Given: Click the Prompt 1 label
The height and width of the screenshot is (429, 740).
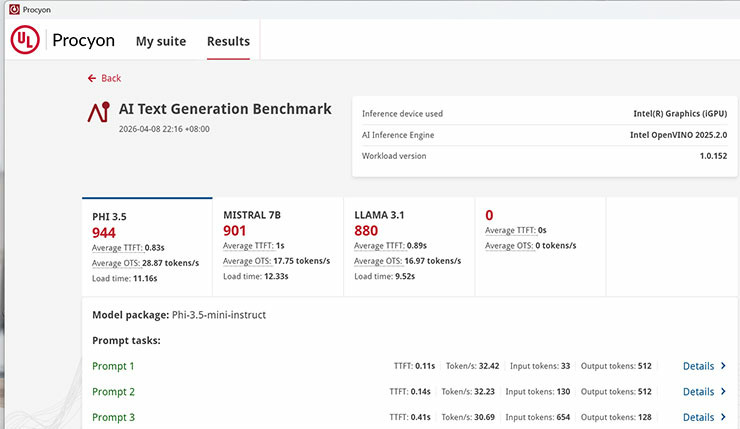Looking at the screenshot, I should [113, 366].
